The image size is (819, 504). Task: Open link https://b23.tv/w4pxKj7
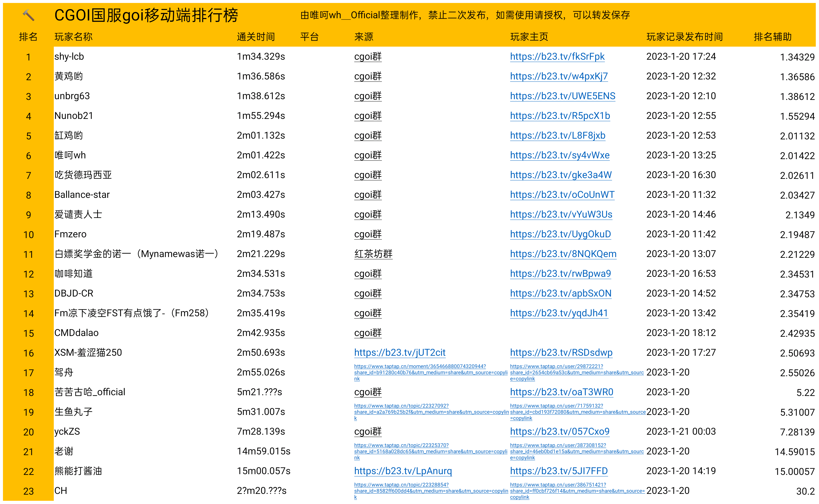(x=559, y=76)
